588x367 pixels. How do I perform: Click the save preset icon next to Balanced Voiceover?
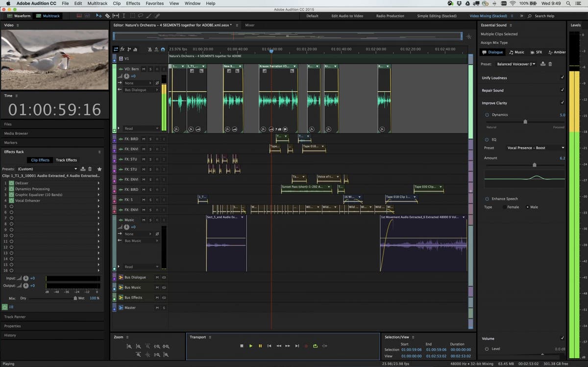pyautogui.click(x=543, y=64)
